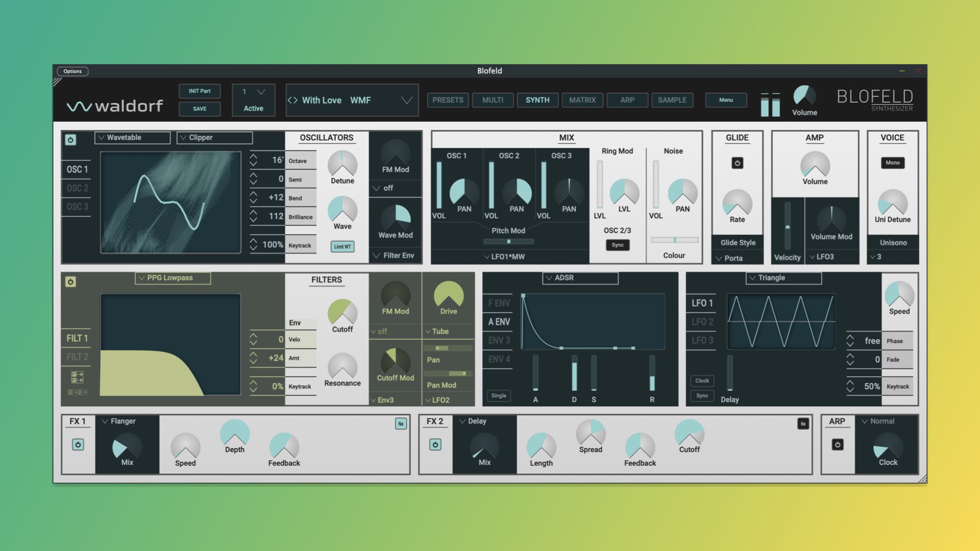Enable the Glide section power toggle

737,163
